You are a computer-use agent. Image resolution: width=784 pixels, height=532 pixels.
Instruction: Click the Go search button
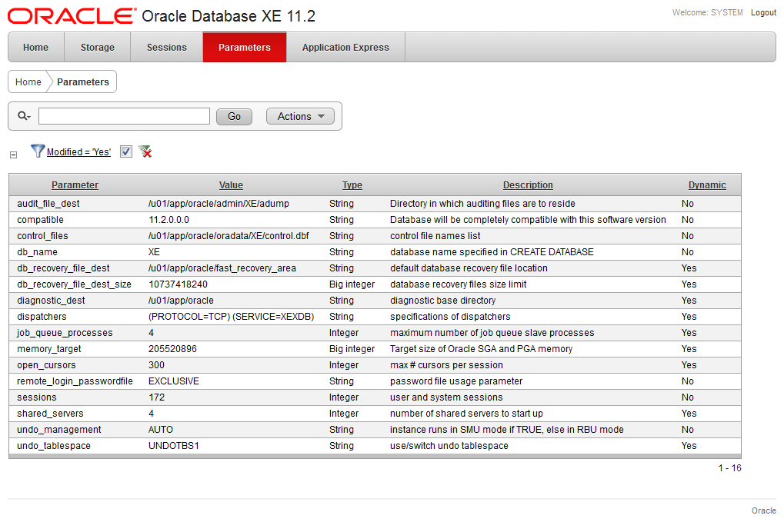pyautogui.click(x=234, y=116)
